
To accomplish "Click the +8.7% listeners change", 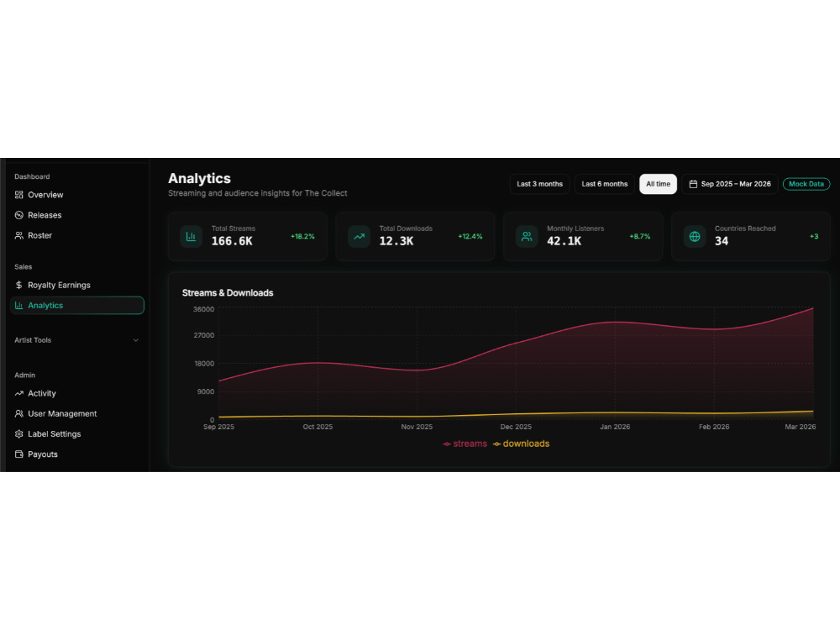I will (x=639, y=237).
